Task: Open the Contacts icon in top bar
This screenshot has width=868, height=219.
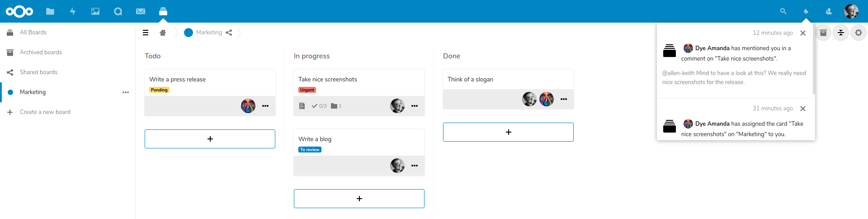Action: point(829,11)
